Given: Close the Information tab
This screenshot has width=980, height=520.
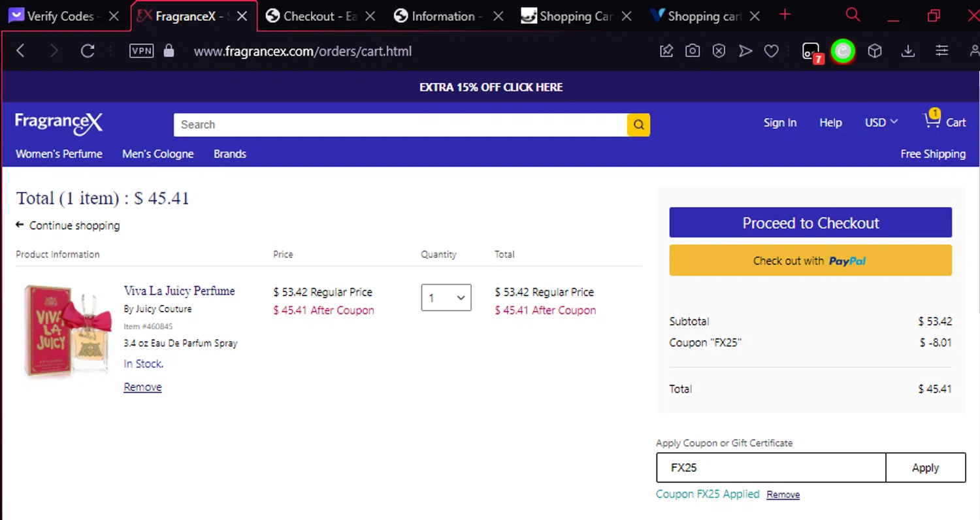Looking at the screenshot, I should [x=498, y=16].
